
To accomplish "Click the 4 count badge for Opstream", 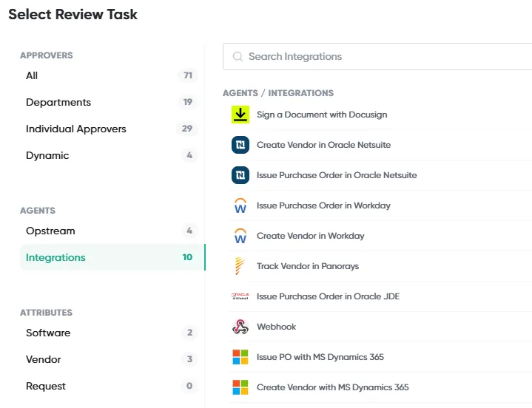I will (189, 231).
